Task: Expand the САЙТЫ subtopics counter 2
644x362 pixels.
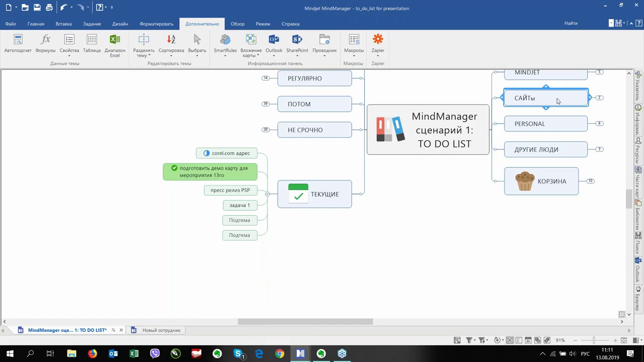Action: click(599, 98)
